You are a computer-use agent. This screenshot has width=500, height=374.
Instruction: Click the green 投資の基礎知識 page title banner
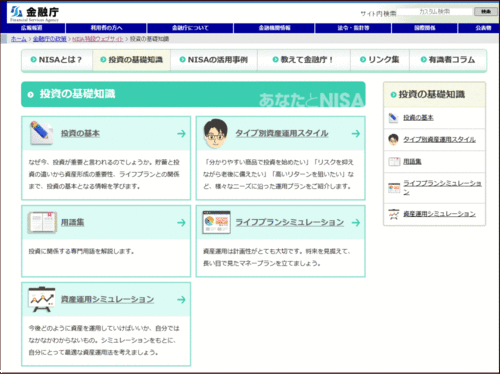click(193, 94)
